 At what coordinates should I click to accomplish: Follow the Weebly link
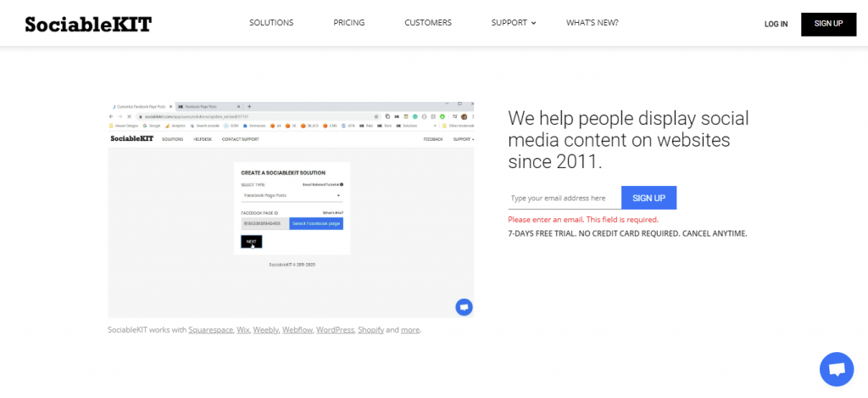coord(265,330)
